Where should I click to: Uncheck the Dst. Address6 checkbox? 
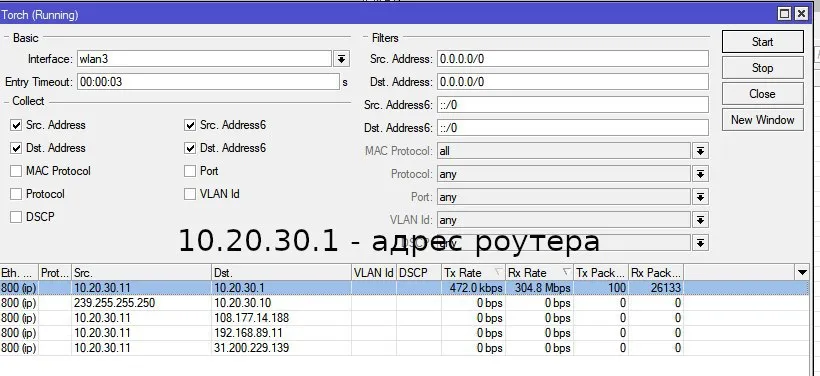click(190, 148)
